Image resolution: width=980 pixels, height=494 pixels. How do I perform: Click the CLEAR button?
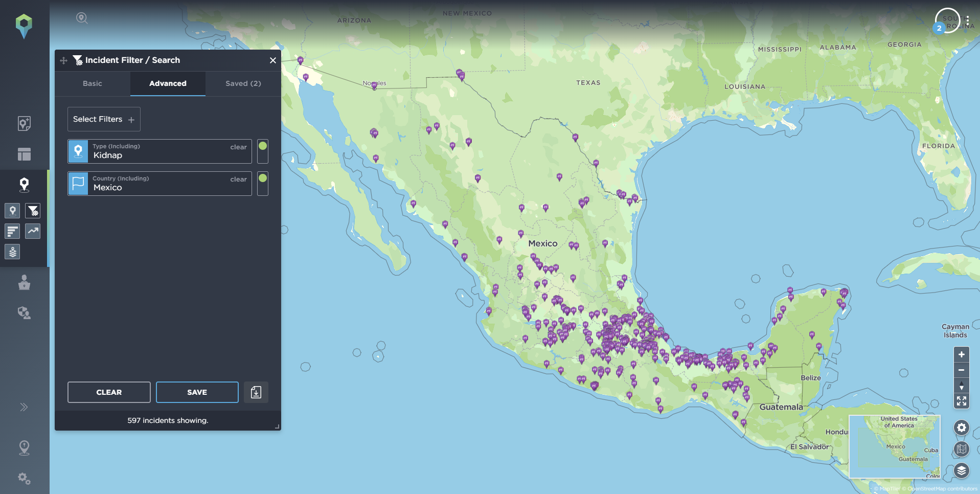click(109, 392)
